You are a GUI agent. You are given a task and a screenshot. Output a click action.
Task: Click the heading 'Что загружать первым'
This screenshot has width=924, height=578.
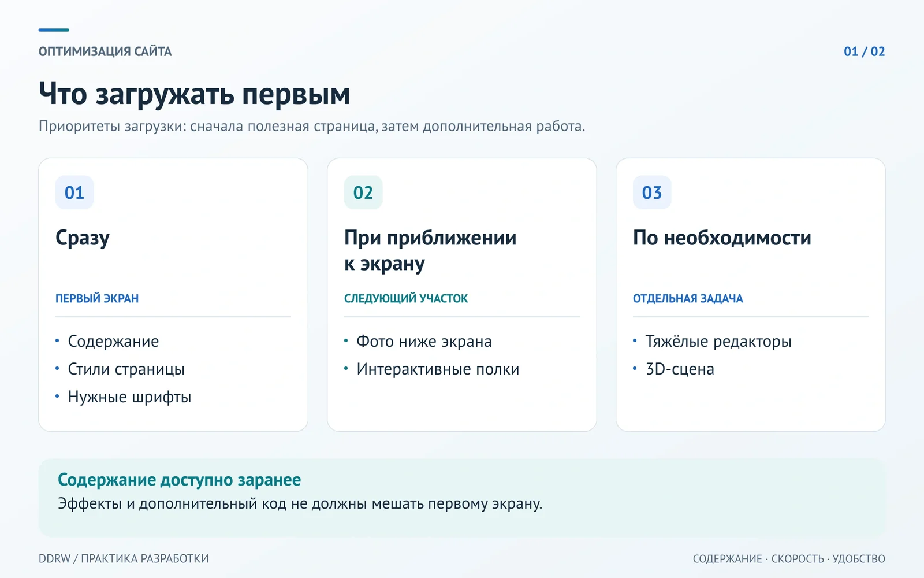pyautogui.click(x=195, y=94)
